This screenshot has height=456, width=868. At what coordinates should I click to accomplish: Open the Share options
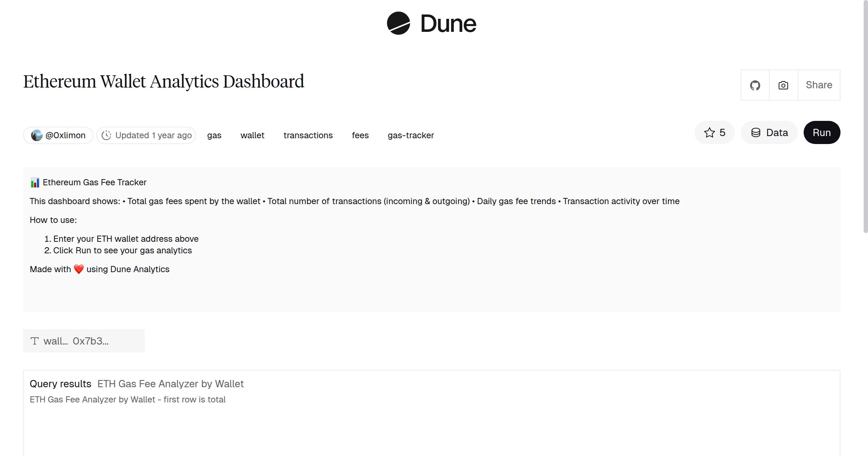pyautogui.click(x=819, y=85)
